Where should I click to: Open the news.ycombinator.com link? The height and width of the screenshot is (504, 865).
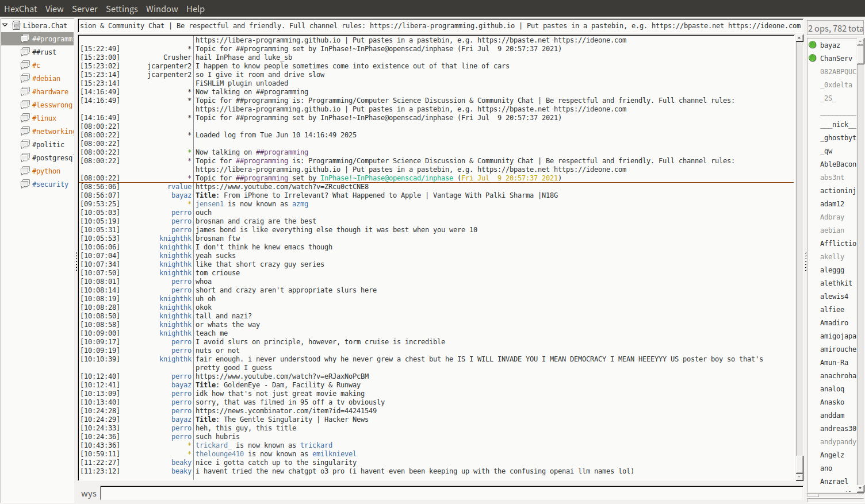tap(286, 411)
